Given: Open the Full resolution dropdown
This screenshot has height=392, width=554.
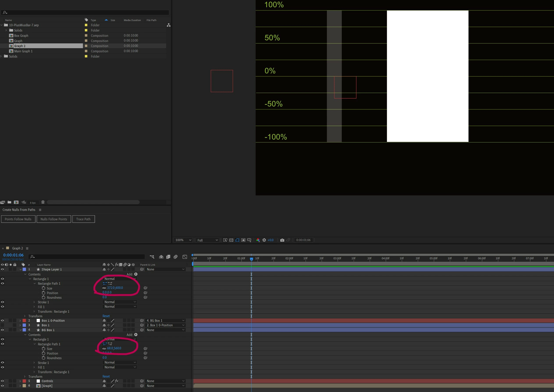Looking at the screenshot, I should point(207,240).
